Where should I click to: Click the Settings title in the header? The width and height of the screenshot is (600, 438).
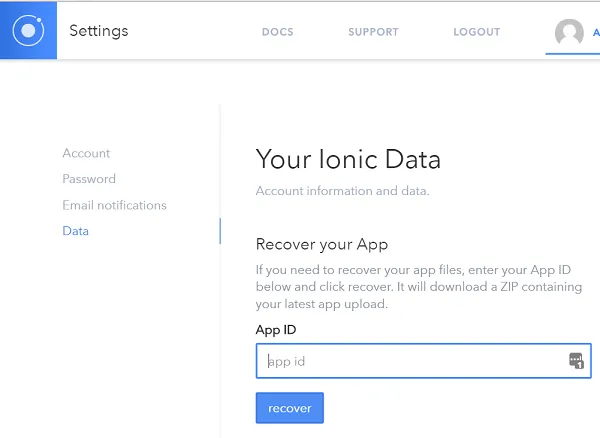point(98,31)
